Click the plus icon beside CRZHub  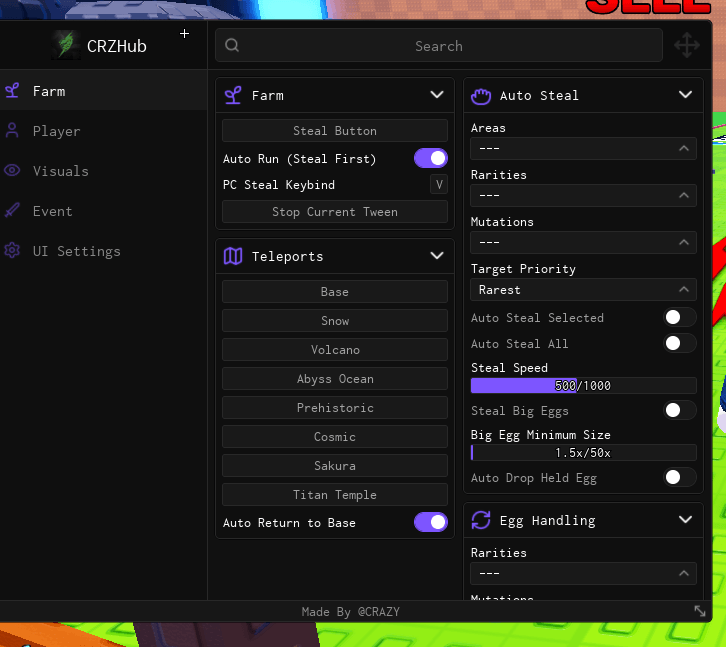click(x=184, y=33)
